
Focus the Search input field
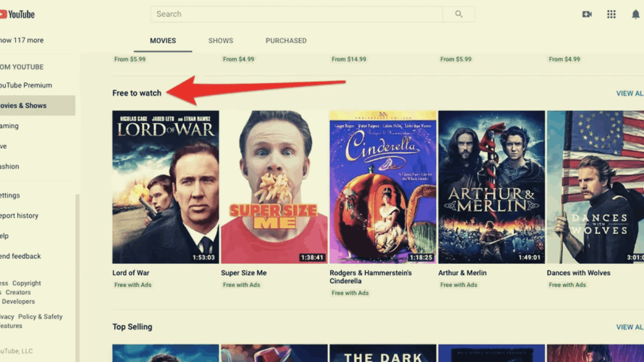297,14
